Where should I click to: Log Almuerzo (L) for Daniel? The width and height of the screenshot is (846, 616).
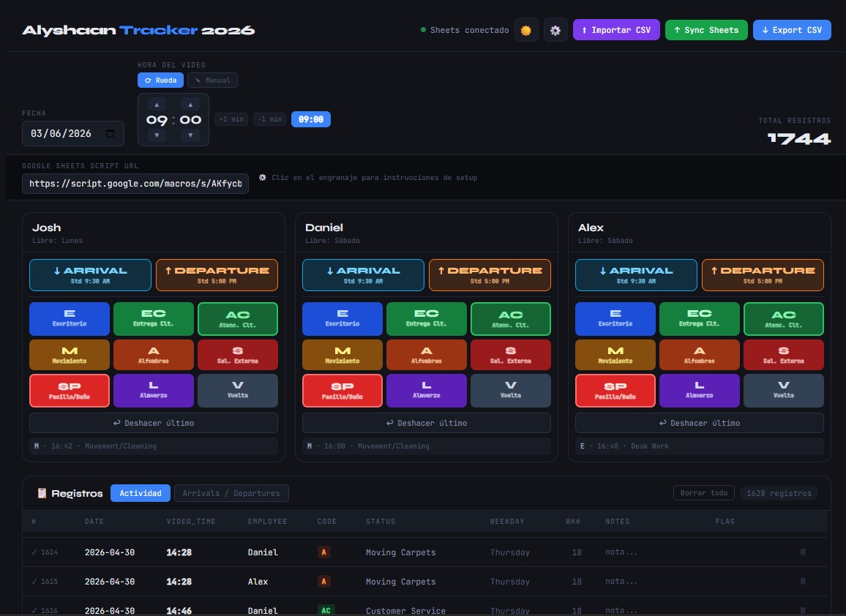[426, 391]
